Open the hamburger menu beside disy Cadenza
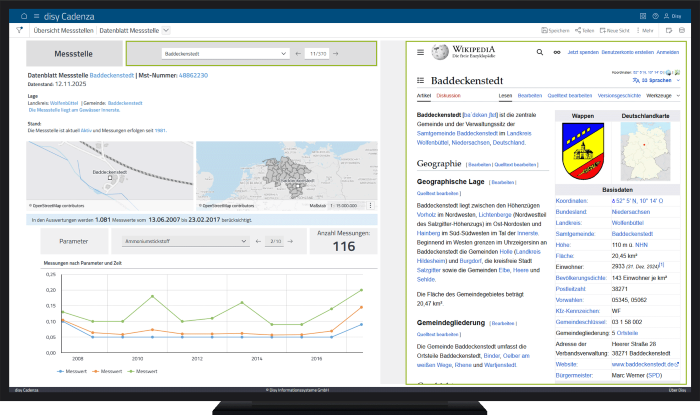Image resolution: width=700 pixels, height=415 pixels. click(x=37, y=16)
